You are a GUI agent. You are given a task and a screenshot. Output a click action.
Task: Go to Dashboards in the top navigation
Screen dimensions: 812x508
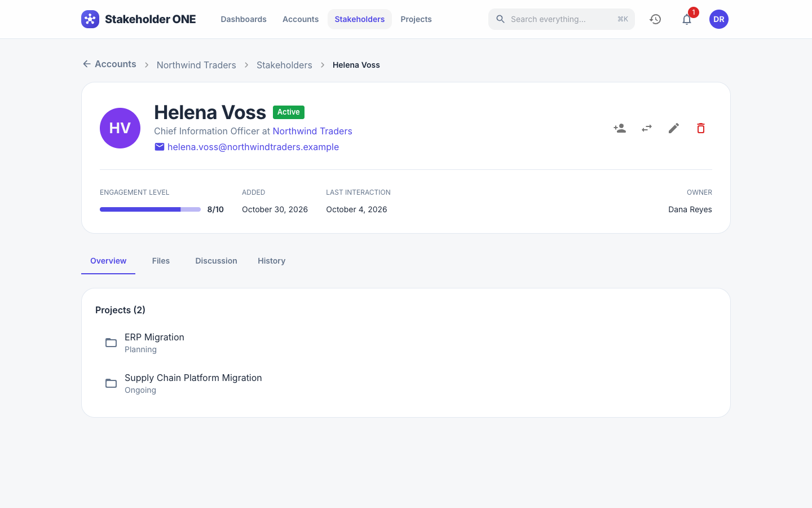click(x=244, y=19)
